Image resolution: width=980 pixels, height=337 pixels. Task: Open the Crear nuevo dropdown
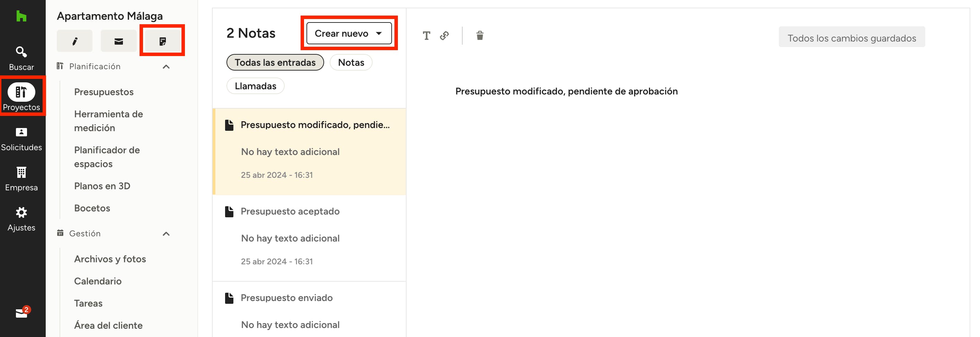click(x=348, y=34)
